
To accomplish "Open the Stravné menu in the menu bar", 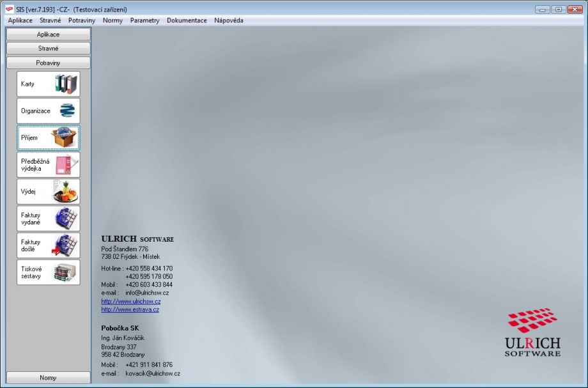I will (x=50, y=20).
